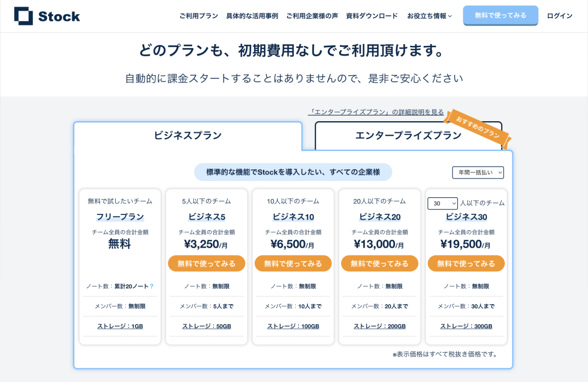Click the 無料で試したいチーム label
588x382 pixels.
pyautogui.click(x=120, y=201)
